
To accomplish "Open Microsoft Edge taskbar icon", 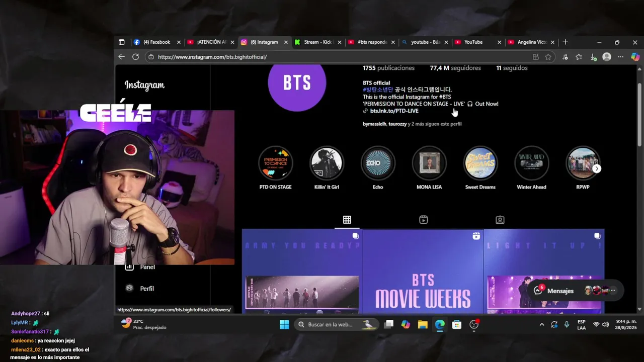I will (x=440, y=325).
